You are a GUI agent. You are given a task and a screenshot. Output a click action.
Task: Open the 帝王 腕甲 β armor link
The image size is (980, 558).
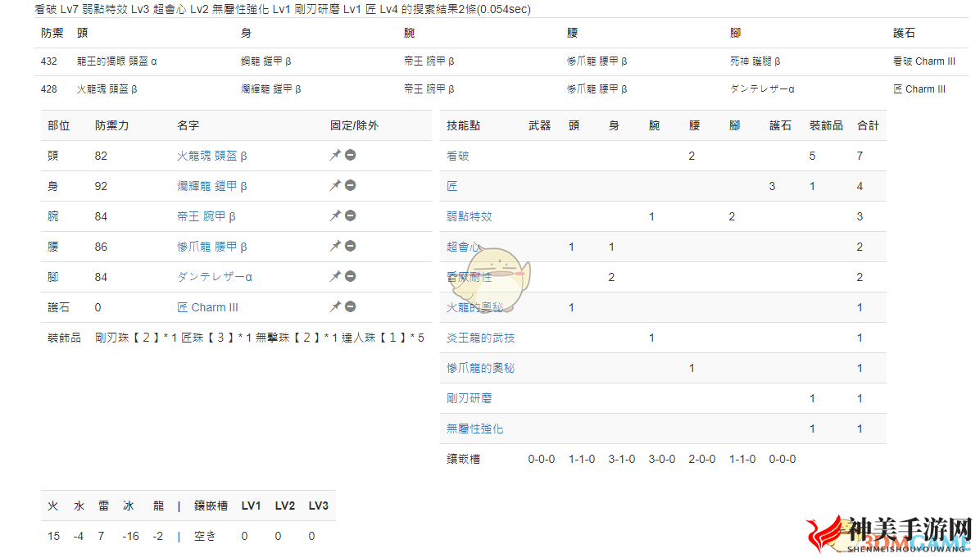pyautogui.click(x=206, y=216)
